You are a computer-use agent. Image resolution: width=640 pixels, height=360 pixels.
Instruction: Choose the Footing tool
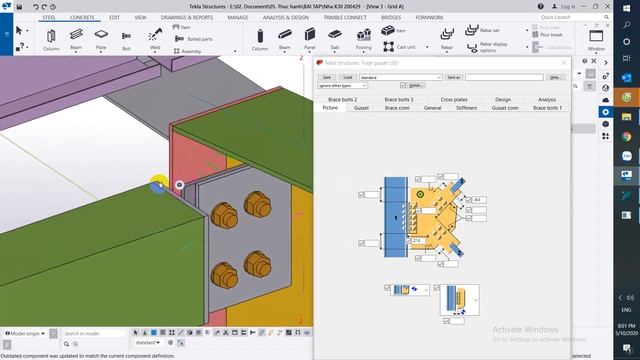coord(364,40)
